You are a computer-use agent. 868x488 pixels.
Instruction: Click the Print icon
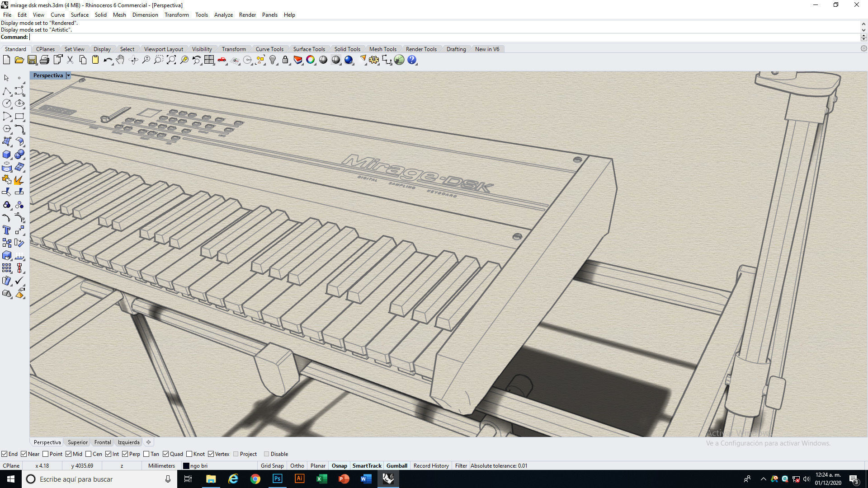(44, 60)
